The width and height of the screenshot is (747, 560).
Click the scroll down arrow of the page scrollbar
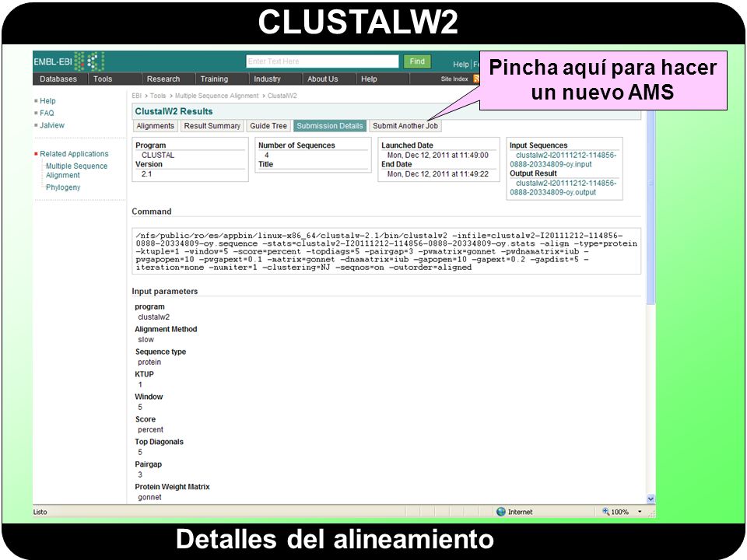pos(651,499)
